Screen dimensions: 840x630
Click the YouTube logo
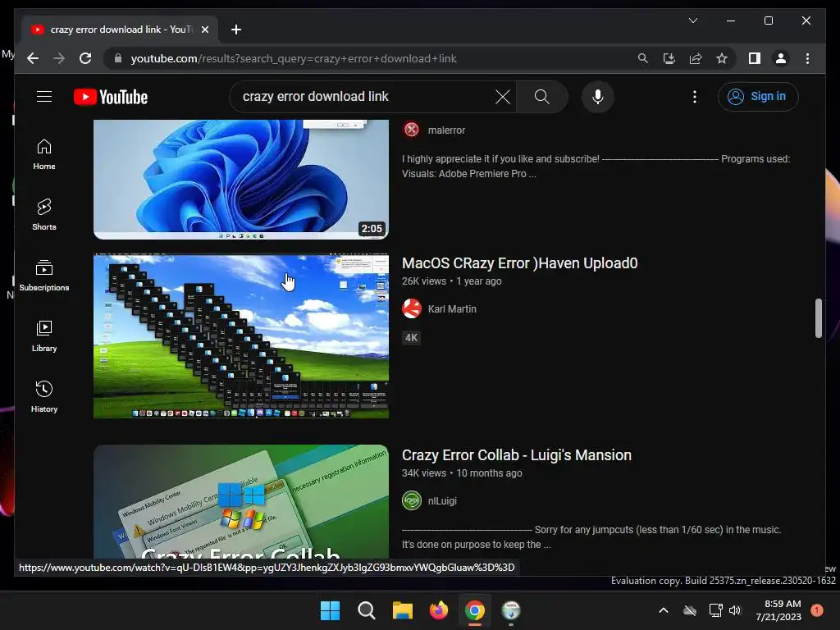point(111,97)
